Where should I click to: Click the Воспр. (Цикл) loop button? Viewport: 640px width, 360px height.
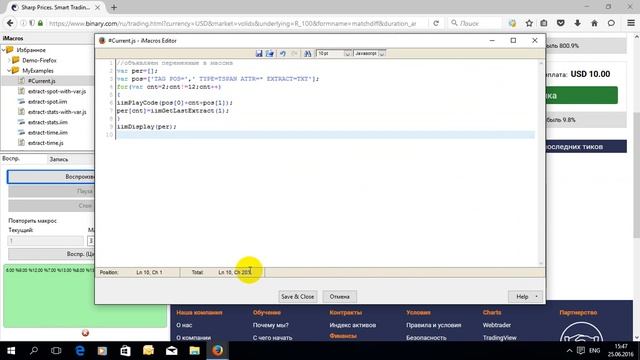[51, 254]
